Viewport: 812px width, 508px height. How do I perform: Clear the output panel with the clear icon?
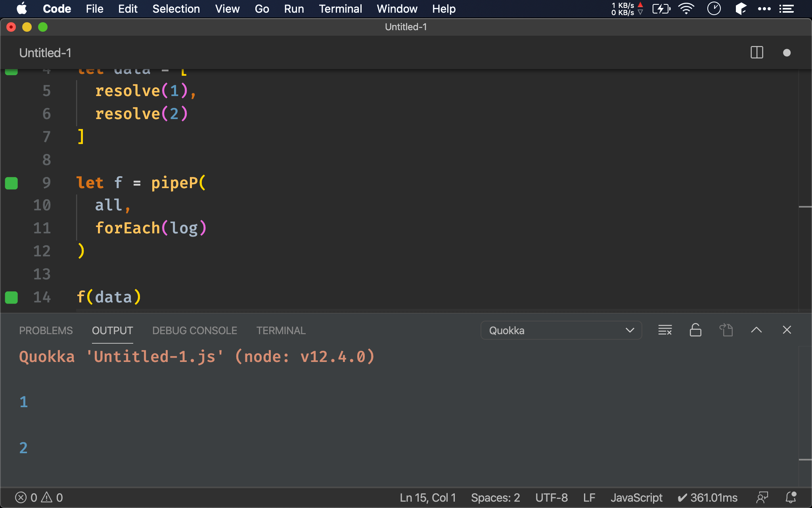(x=665, y=330)
